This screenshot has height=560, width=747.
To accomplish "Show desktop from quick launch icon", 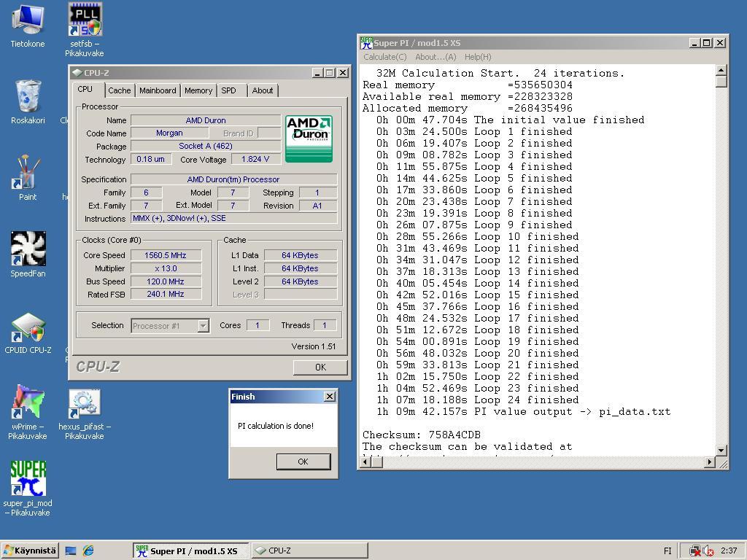I will (x=71, y=551).
